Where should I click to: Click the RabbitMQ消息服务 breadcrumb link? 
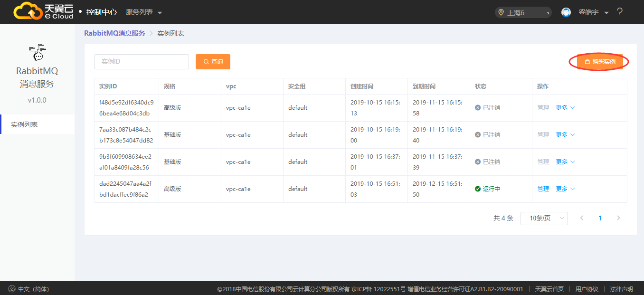[x=114, y=33]
